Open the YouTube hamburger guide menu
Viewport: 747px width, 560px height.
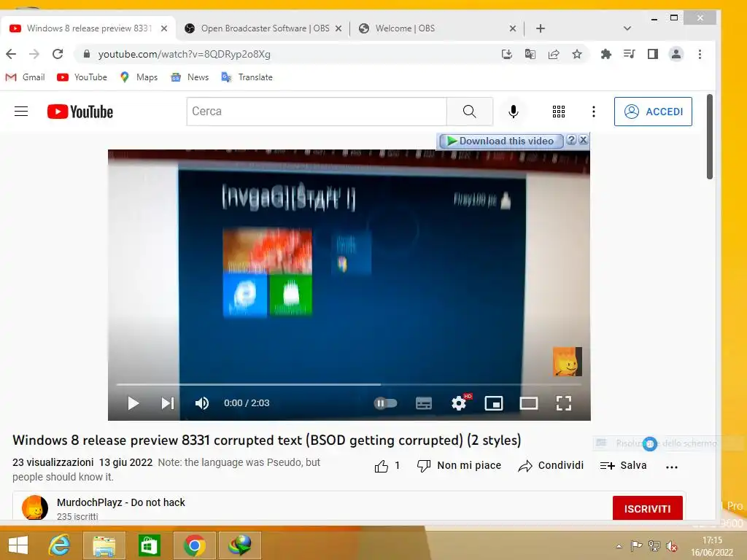click(x=21, y=112)
